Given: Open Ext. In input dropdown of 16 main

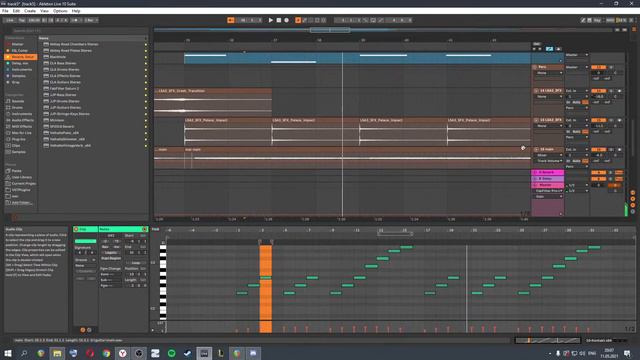Looking at the screenshot, I should pos(576,149).
